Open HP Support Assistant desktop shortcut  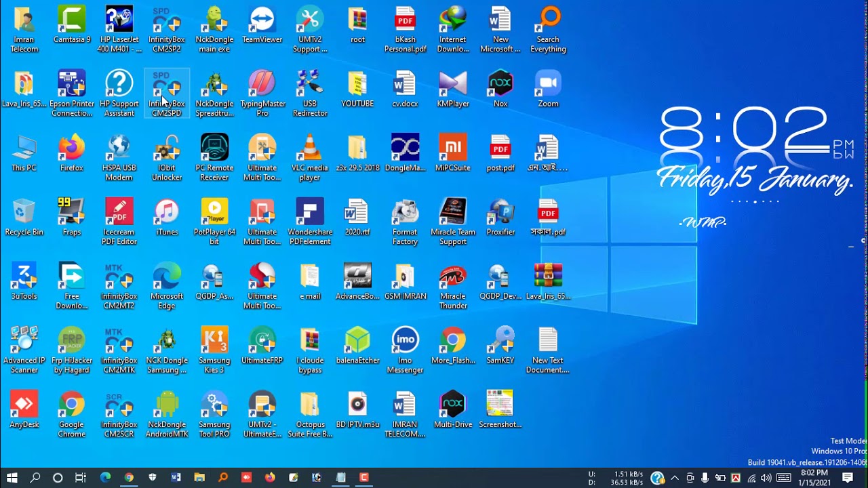pyautogui.click(x=119, y=93)
